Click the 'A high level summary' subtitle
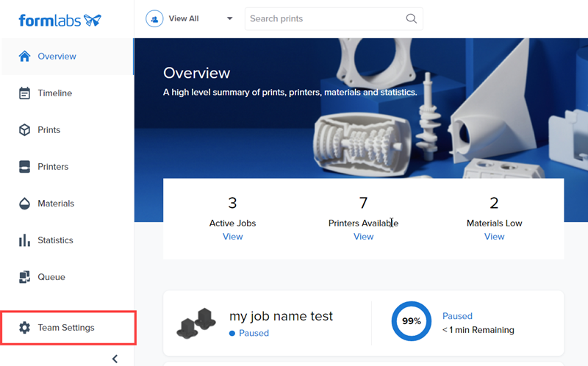Screen dimensions: 588x366 click(x=290, y=93)
